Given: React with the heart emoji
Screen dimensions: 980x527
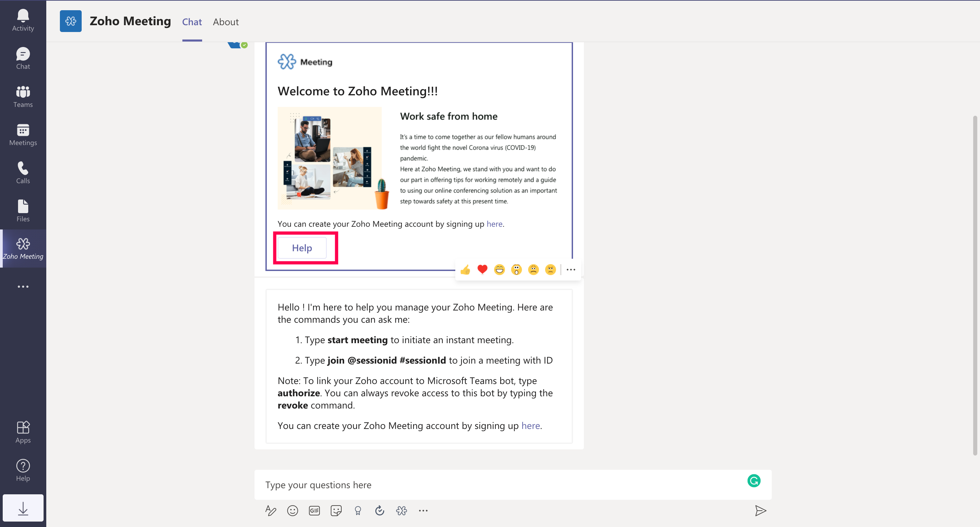Looking at the screenshot, I should (482, 269).
